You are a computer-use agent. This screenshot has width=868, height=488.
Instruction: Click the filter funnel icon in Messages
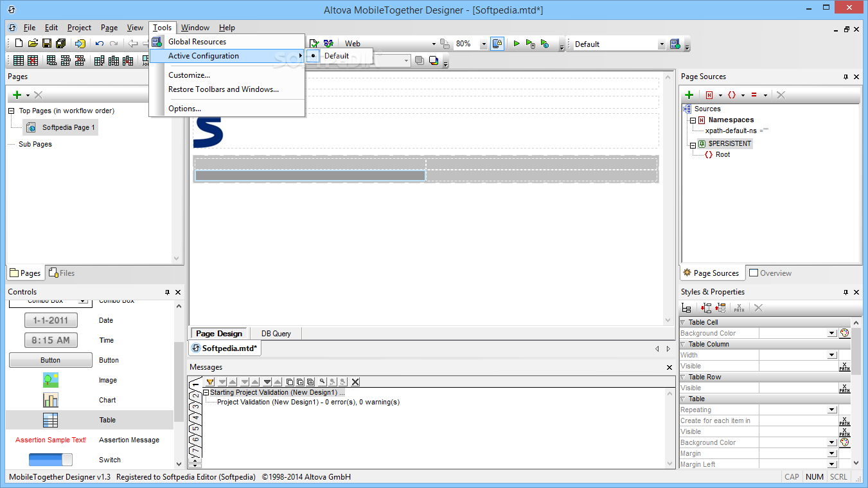click(x=210, y=382)
